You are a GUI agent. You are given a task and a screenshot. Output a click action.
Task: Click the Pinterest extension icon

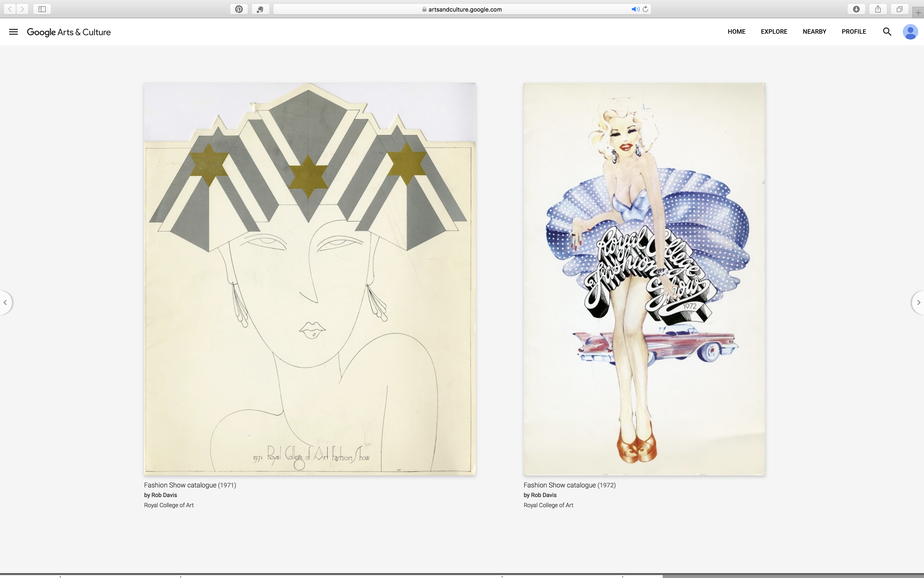click(x=239, y=9)
